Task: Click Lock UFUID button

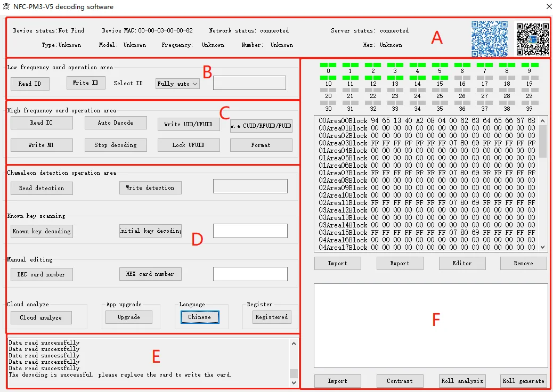Action: (x=189, y=145)
